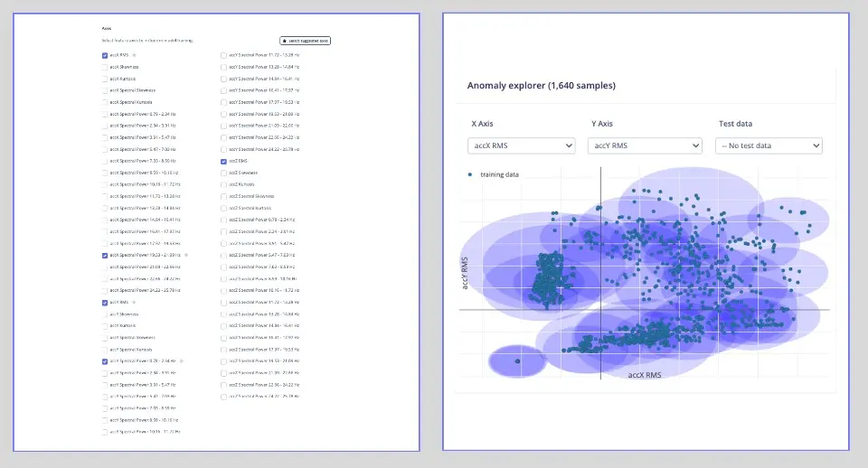
Task: Select the accZ Kurtosis checkbox
Action: (x=223, y=184)
